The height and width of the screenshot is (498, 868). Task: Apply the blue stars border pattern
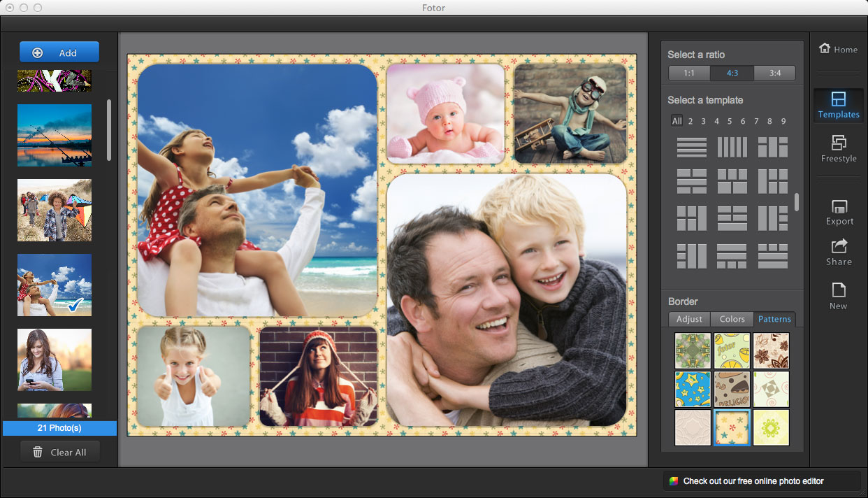(x=693, y=389)
